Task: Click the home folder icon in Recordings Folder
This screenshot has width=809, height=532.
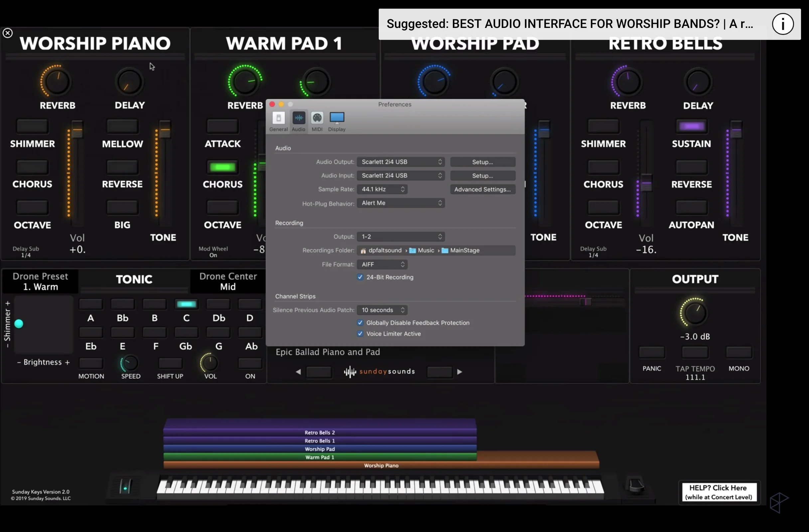Action: tap(363, 251)
